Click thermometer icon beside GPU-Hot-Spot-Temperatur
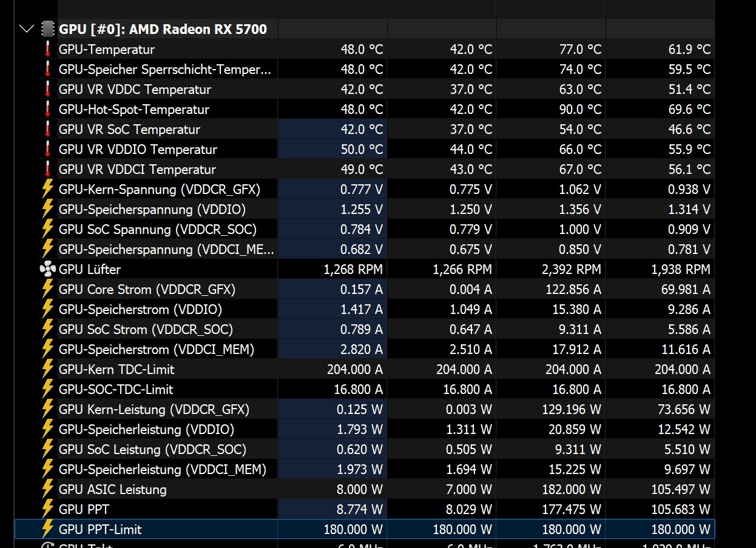 pyautogui.click(x=47, y=109)
